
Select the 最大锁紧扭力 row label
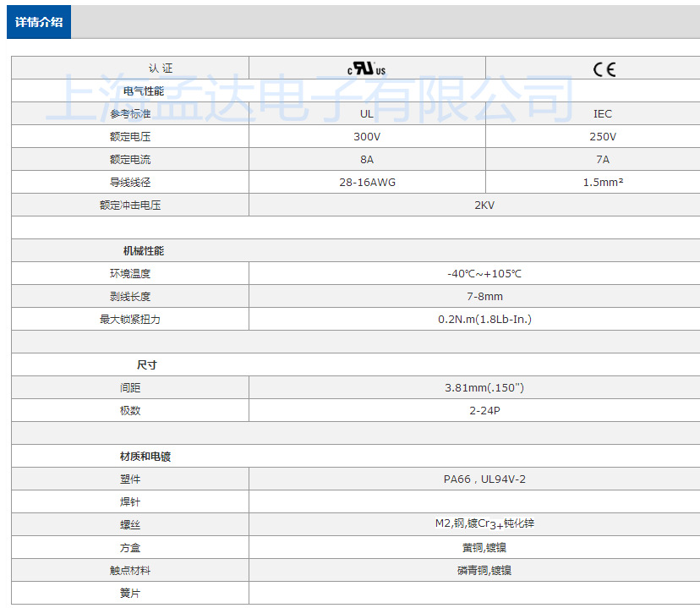click(x=130, y=319)
